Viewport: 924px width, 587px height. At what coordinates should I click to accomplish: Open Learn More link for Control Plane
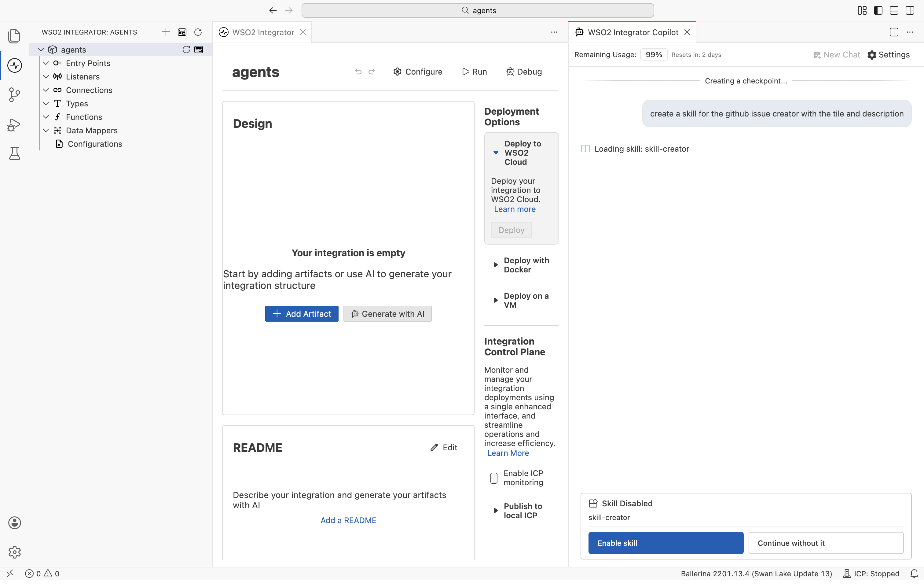point(508,453)
